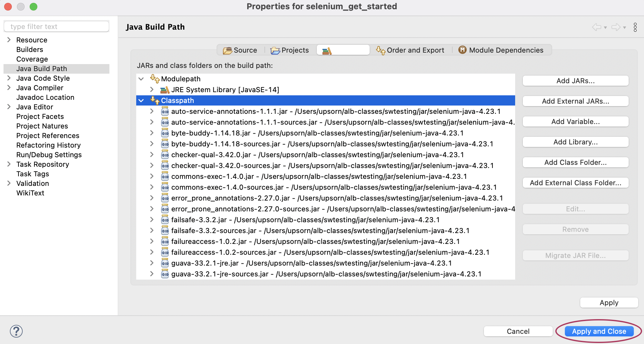This screenshot has height=344, width=644.
Task: Click the Modulepath icon
Action: coord(155,79)
